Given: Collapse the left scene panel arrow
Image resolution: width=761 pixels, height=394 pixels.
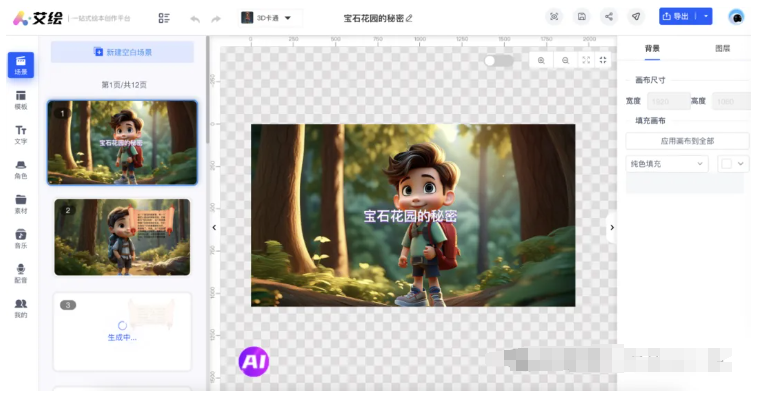Looking at the screenshot, I should pos(214,227).
